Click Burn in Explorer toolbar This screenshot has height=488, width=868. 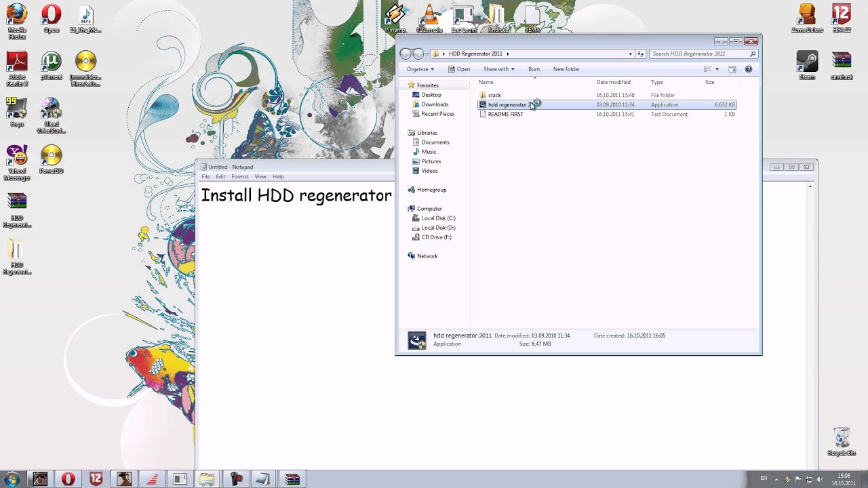534,69
